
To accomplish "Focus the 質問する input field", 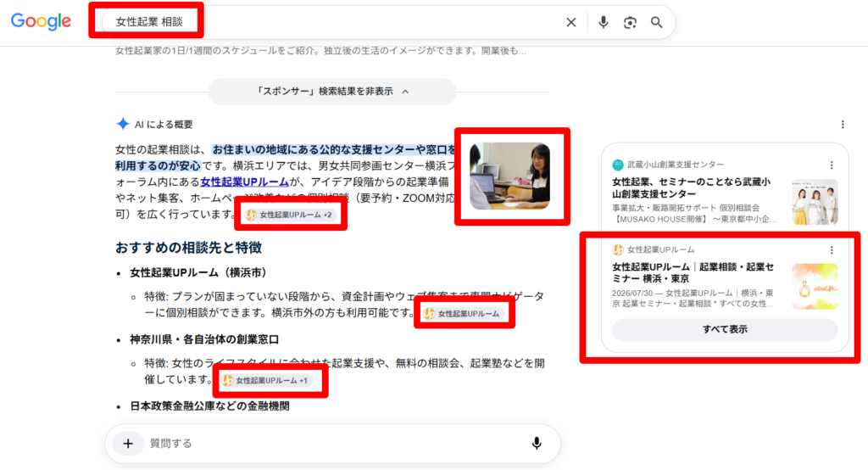I will click(x=332, y=444).
